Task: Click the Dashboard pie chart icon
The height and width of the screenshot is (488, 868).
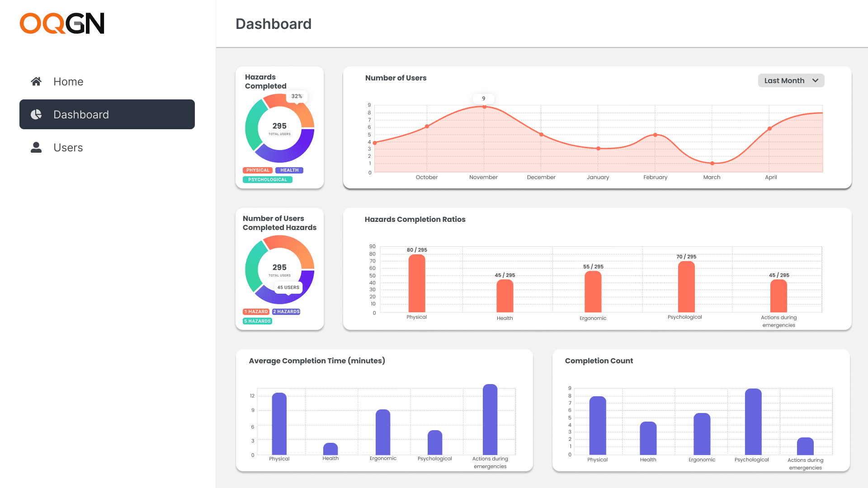Action: pos(36,114)
